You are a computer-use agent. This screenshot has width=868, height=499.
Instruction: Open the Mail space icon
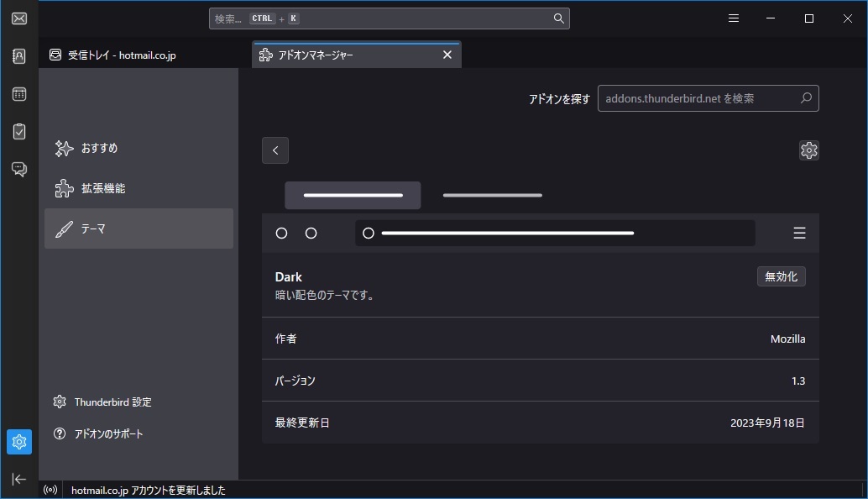pyautogui.click(x=18, y=18)
